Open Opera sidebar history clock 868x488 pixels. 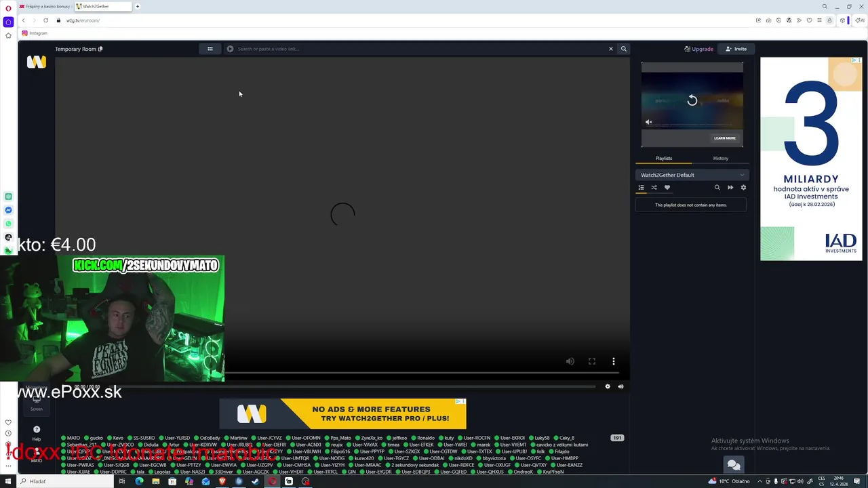click(8, 433)
